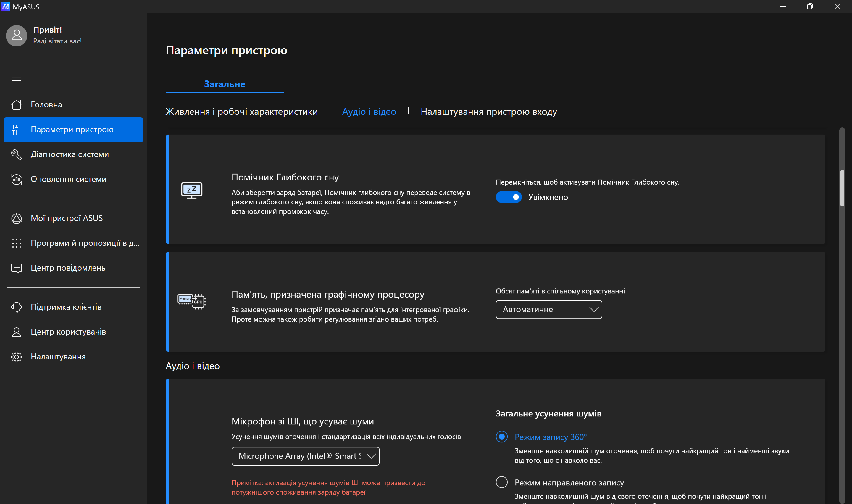Screen dimensions: 852x504
Task: Switch to the Загальне tab
Action: tap(225, 84)
